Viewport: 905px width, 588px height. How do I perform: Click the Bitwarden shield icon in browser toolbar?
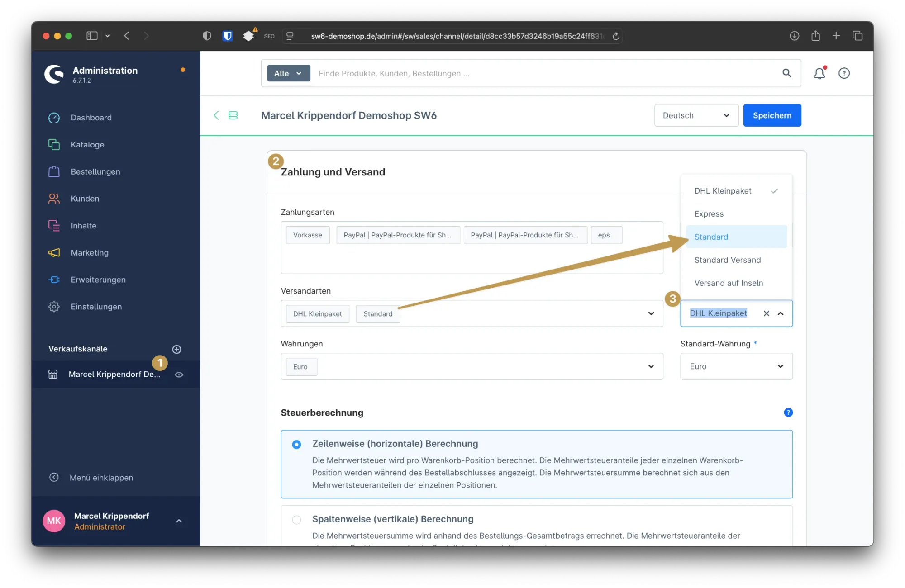click(228, 36)
